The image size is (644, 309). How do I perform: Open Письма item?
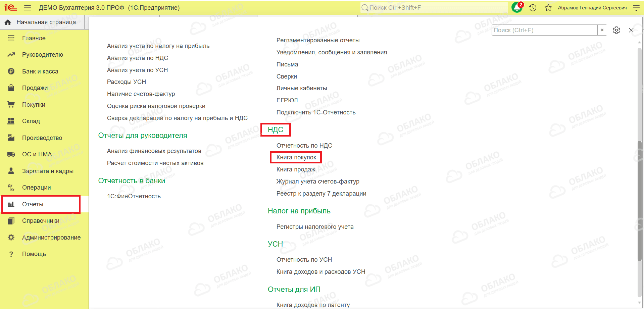(287, 64)
